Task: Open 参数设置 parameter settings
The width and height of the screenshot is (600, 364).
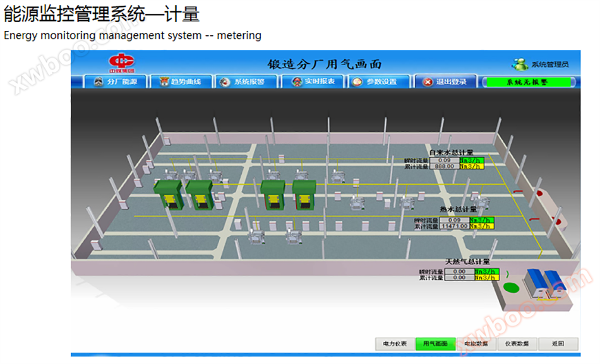Action: tap(378, 82)
